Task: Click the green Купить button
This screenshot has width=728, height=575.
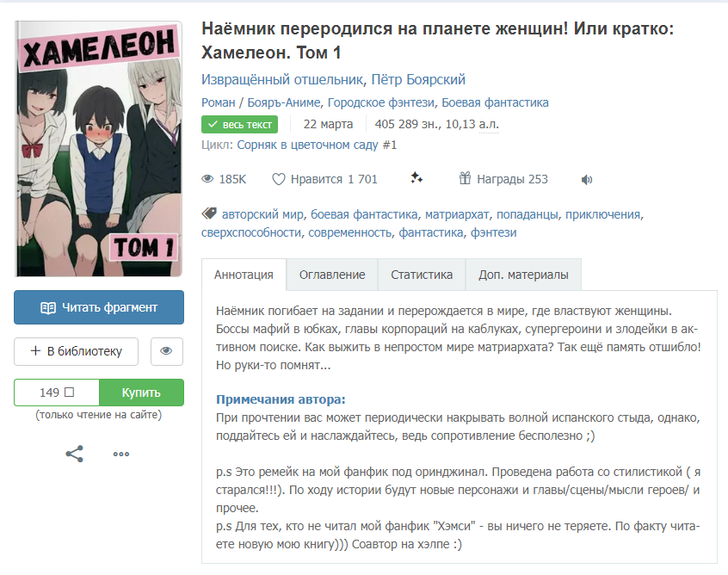Action: (x=141, y=393)
